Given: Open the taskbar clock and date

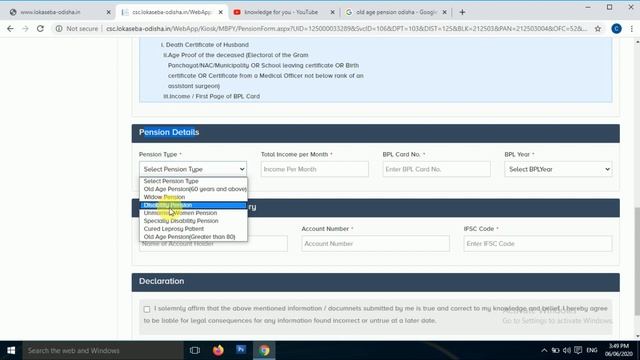Looking at the screenshot, I should (x=619, y=350).
